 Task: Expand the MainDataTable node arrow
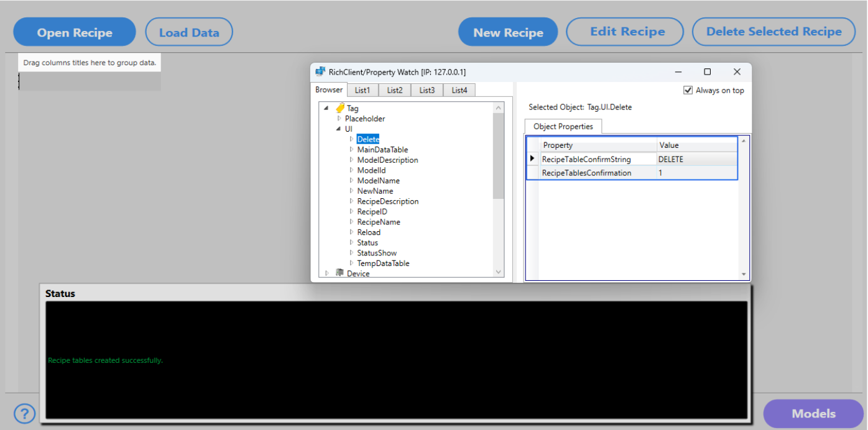point(351,150)
